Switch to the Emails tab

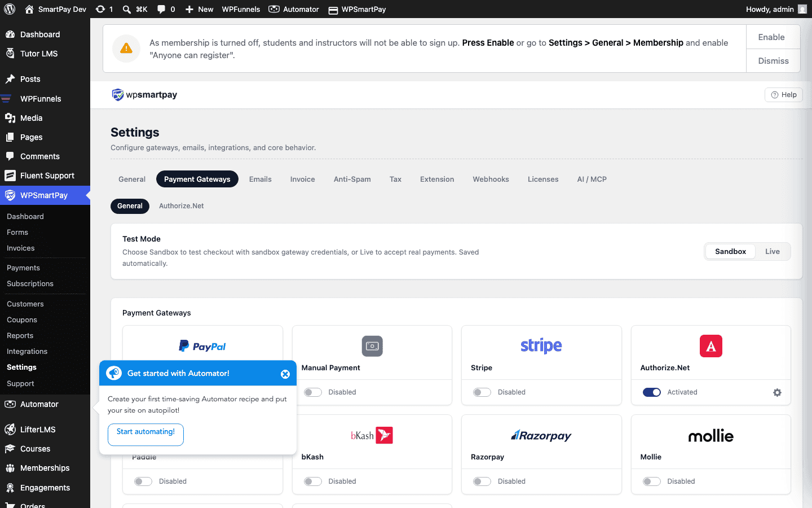pos(261,179)
